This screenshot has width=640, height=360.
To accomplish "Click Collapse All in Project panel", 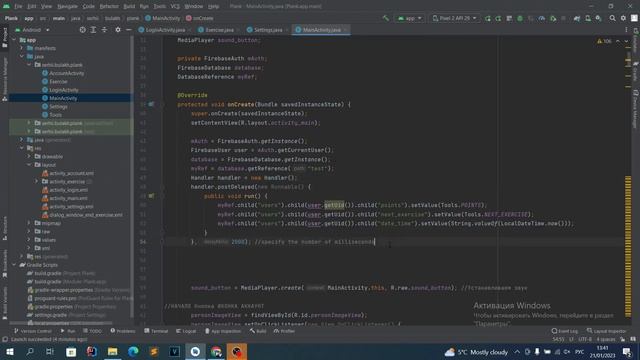I will click(x=104, y=30).
